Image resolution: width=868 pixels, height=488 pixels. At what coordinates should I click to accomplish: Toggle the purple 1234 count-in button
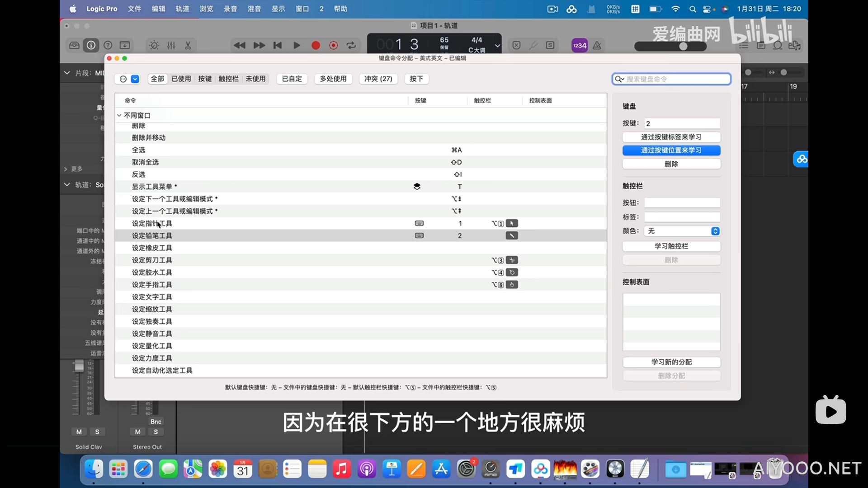click(580, 45)
